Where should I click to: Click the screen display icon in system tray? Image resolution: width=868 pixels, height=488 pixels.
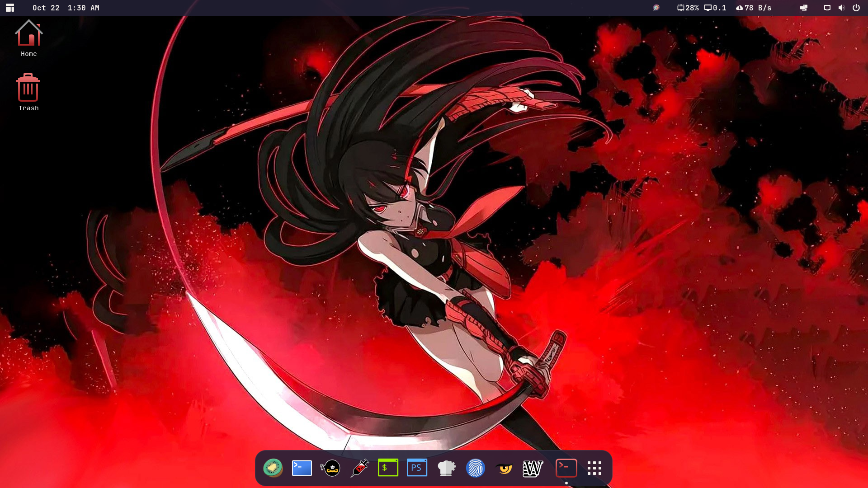pos(827,8)
